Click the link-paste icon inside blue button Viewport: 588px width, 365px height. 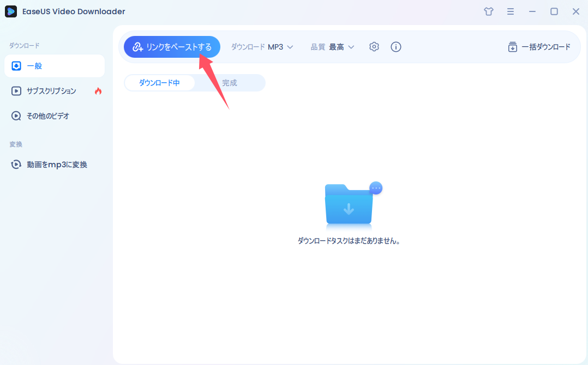pos(136,47)
